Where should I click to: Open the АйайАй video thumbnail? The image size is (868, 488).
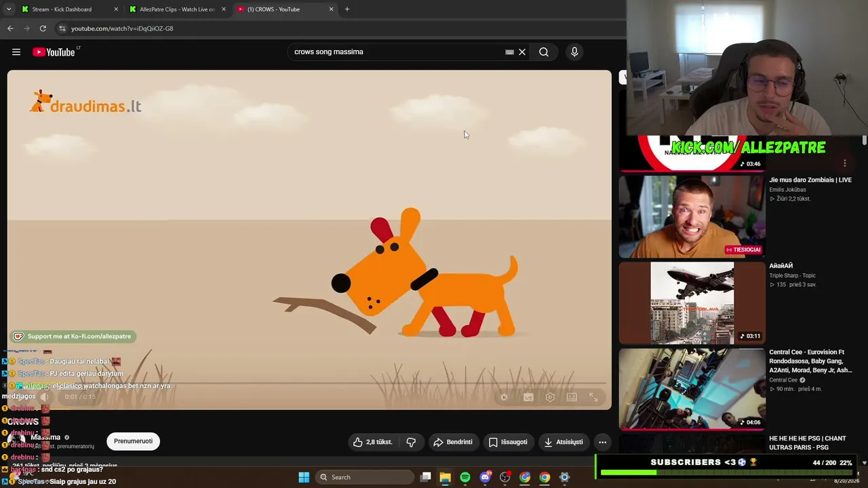pyautogui.click(x=692, y=303)
